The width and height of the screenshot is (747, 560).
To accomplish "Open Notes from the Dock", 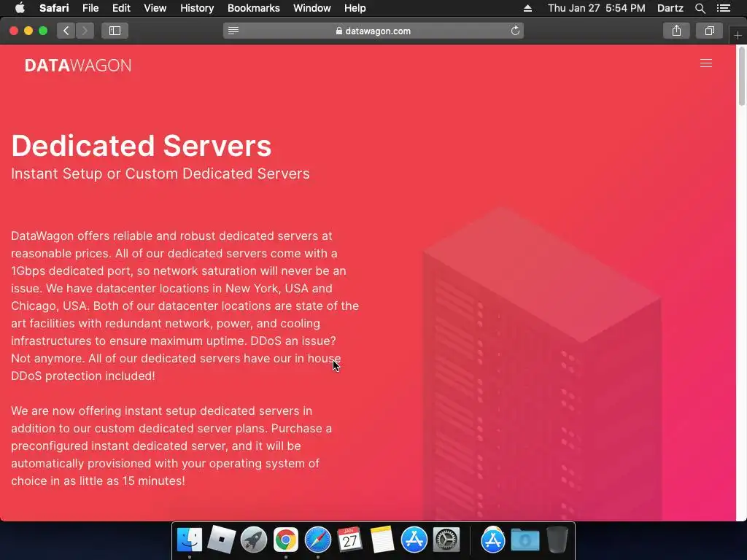I will coord(382,540).
